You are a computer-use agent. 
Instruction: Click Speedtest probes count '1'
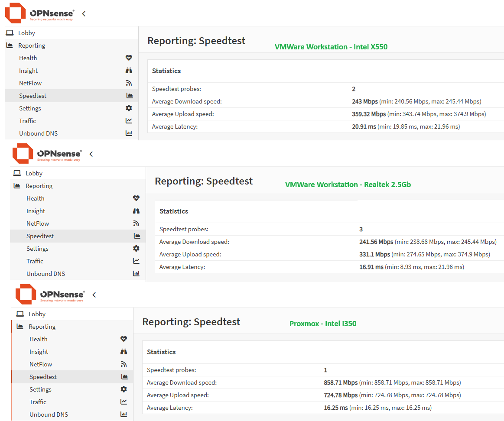[325, 370]
